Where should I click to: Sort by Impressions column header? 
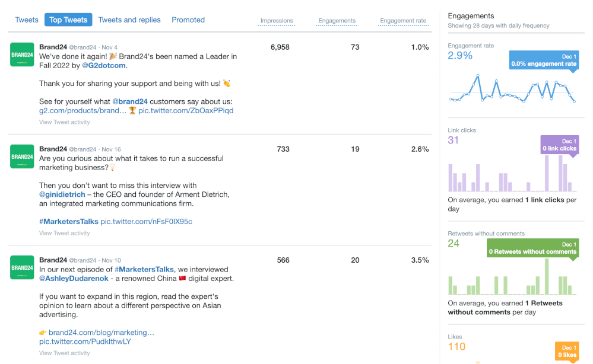click(277, 21)
